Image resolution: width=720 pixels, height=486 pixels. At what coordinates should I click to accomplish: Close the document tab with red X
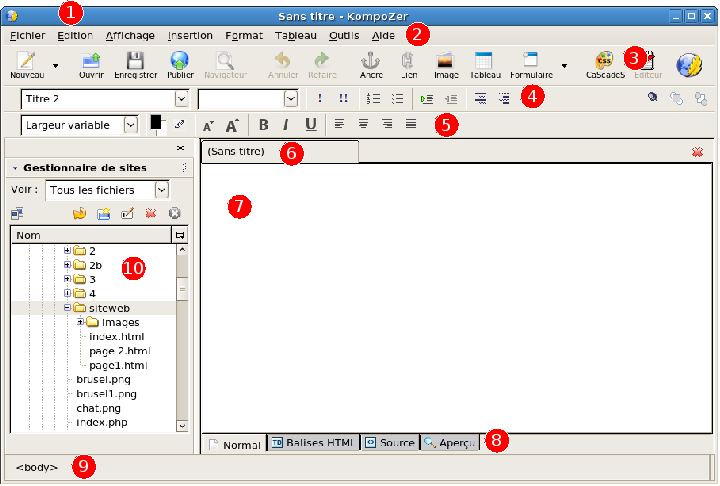[x=697, y=152]
